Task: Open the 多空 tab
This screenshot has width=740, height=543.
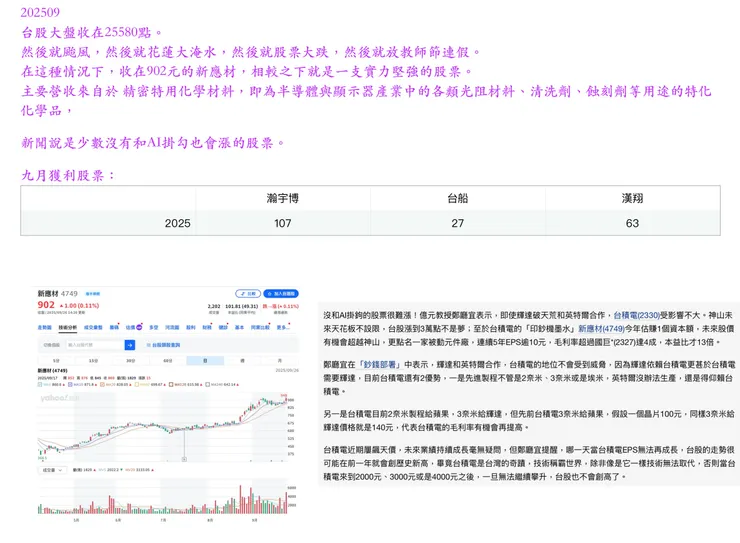Action: 153,327
